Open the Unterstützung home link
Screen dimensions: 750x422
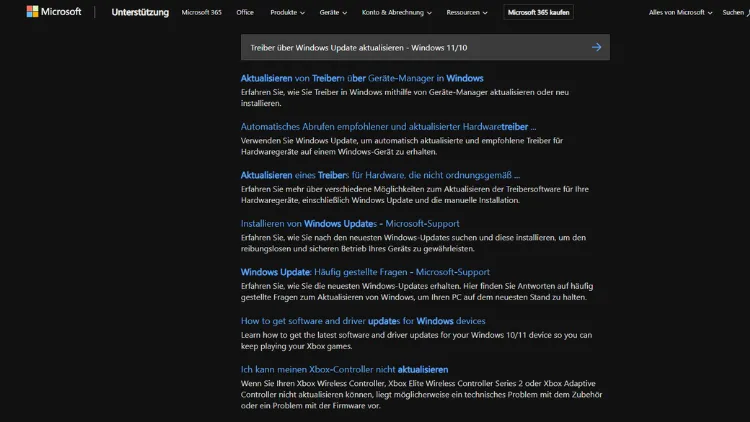(140, 12)
